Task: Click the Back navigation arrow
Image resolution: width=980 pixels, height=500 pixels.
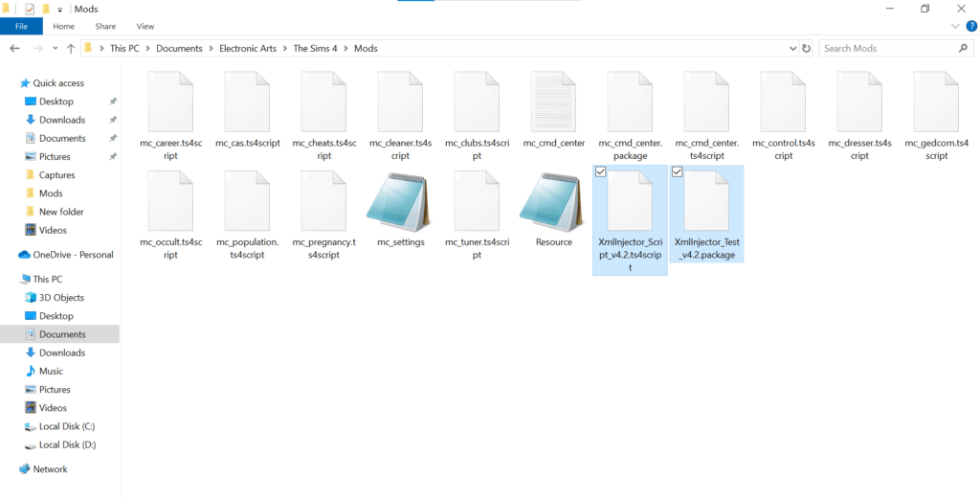Action: 15,48
